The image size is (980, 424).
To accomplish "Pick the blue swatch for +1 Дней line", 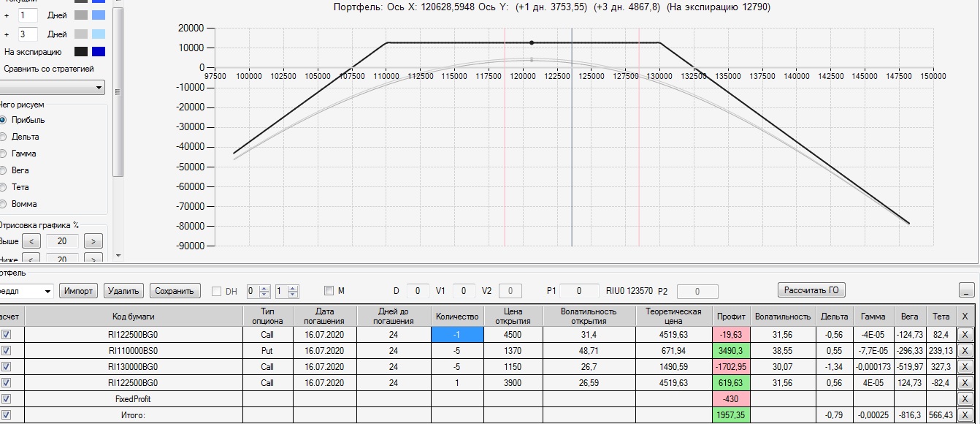I will click(99, 15).
